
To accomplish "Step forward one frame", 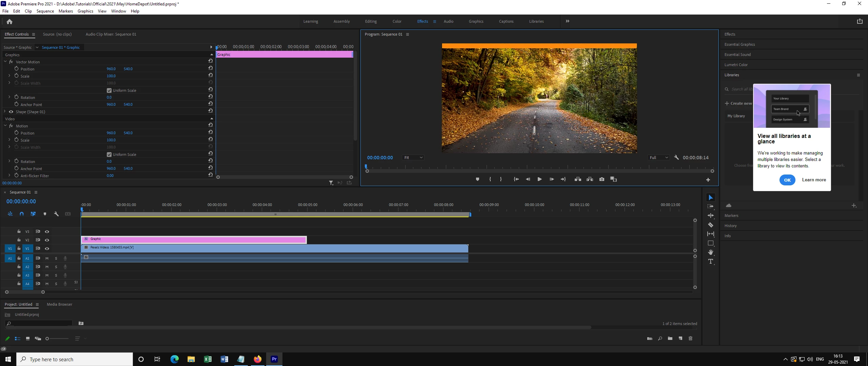I will coord(552,179).
